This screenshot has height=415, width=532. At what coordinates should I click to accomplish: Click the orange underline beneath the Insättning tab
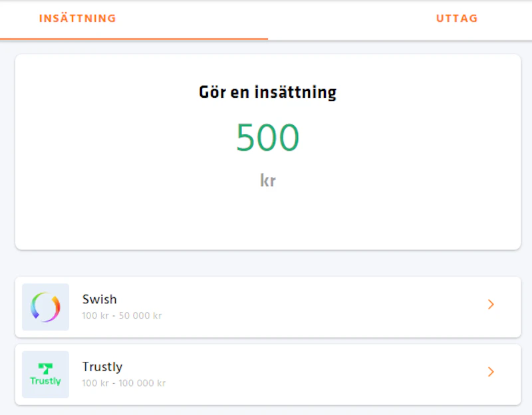pyautogui.click(x=133, y=39)
